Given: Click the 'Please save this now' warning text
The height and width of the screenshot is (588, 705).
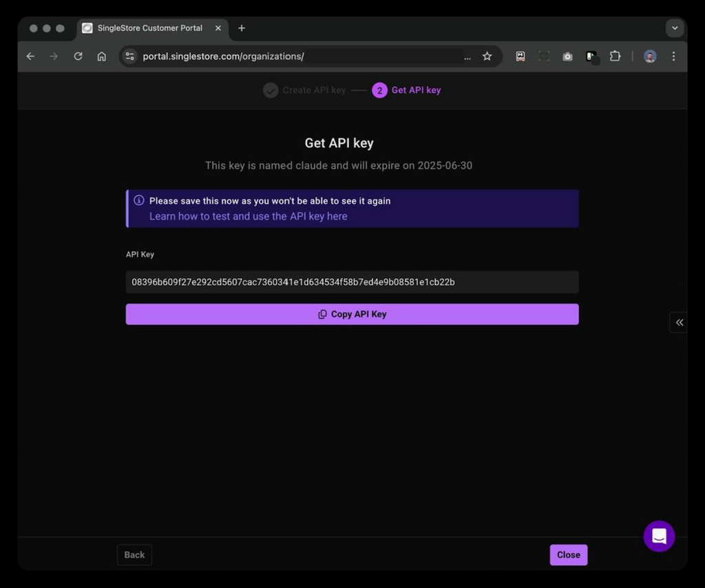Looking at the screenshot, I should tap(270, 201).
